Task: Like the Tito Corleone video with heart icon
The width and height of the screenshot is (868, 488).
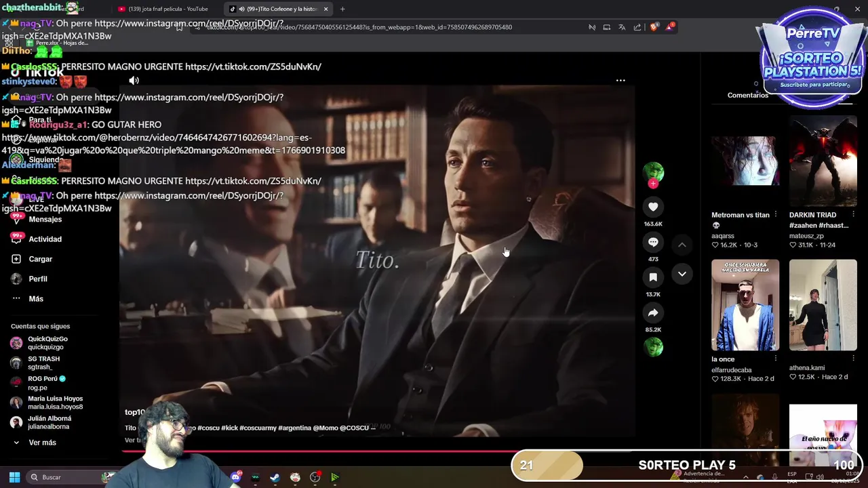Action: point(653,207)
